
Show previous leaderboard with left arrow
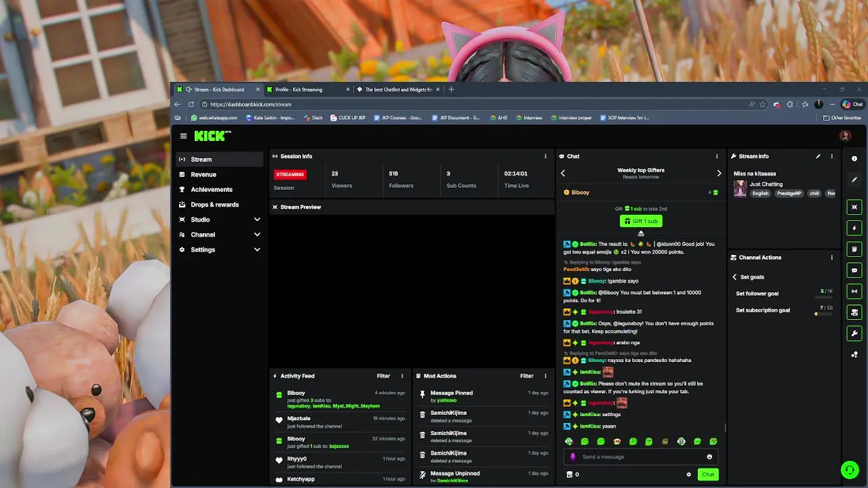pyautogui.click(x=563, y=174)
